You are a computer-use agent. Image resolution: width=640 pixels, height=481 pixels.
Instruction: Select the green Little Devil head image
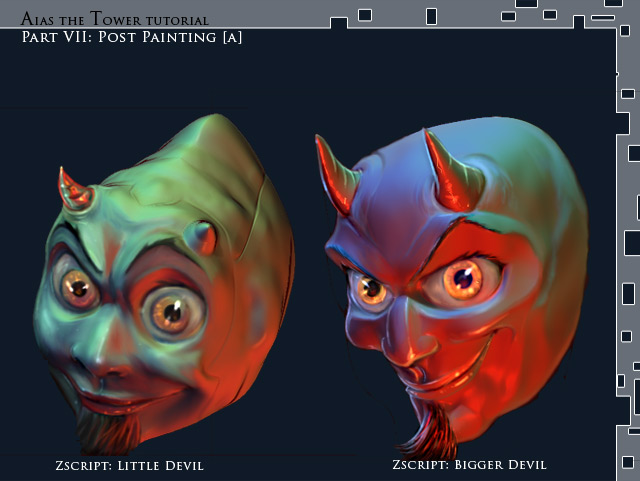click(x=163, y=284)
